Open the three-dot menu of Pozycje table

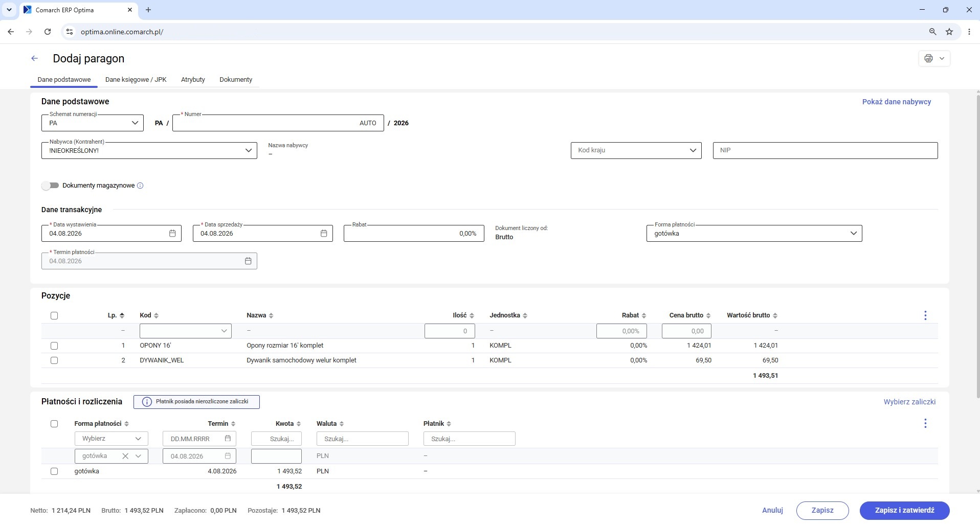coord(925,315)
